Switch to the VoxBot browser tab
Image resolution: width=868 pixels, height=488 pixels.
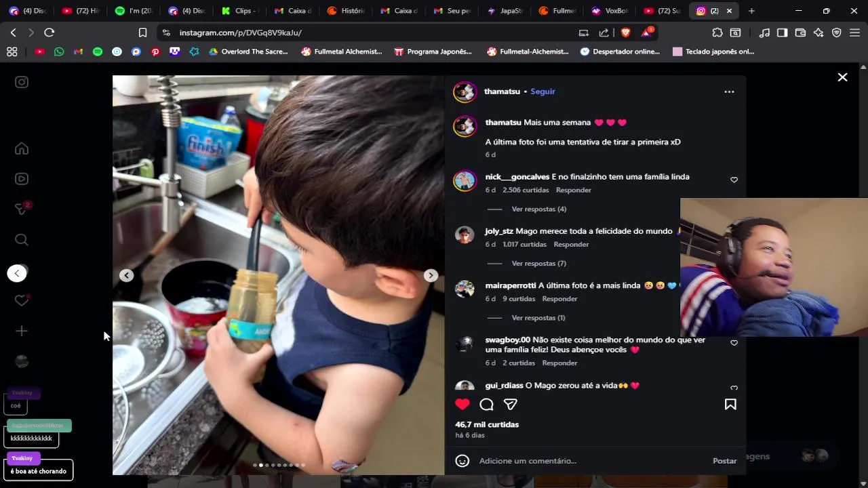coord(610,11)
